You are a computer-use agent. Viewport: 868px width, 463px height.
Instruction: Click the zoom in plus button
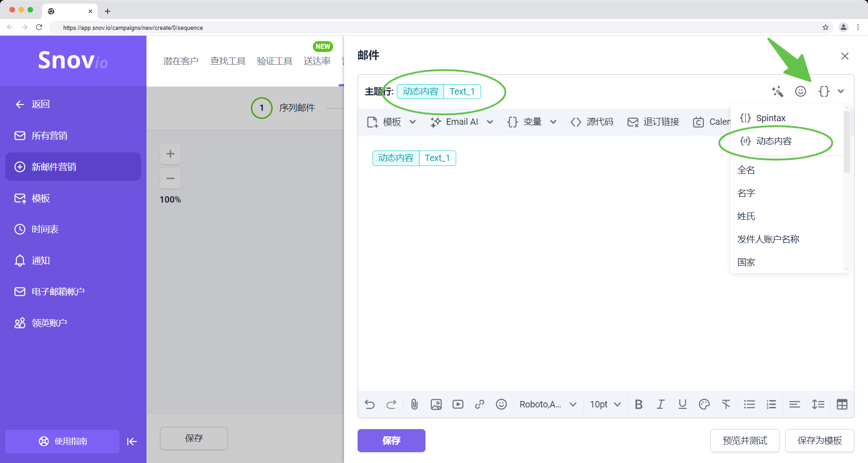[x=170, y=154]
